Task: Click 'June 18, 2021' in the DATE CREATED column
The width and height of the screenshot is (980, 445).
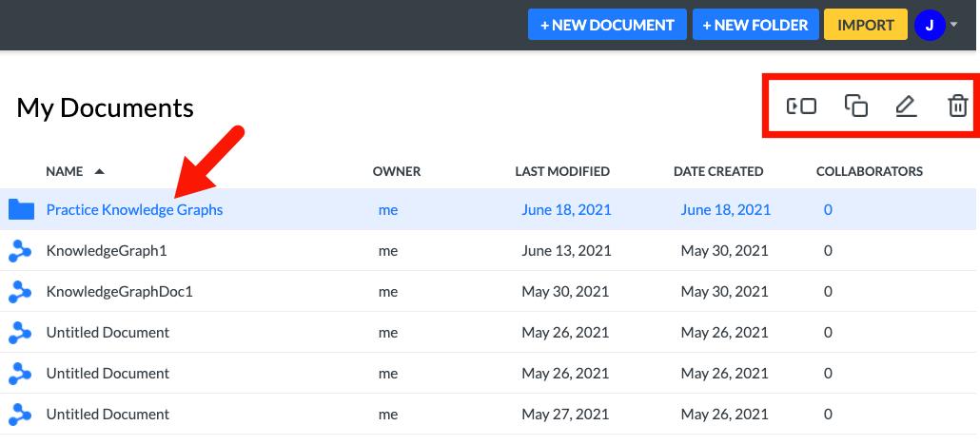Action: click(x=726, y=210)
